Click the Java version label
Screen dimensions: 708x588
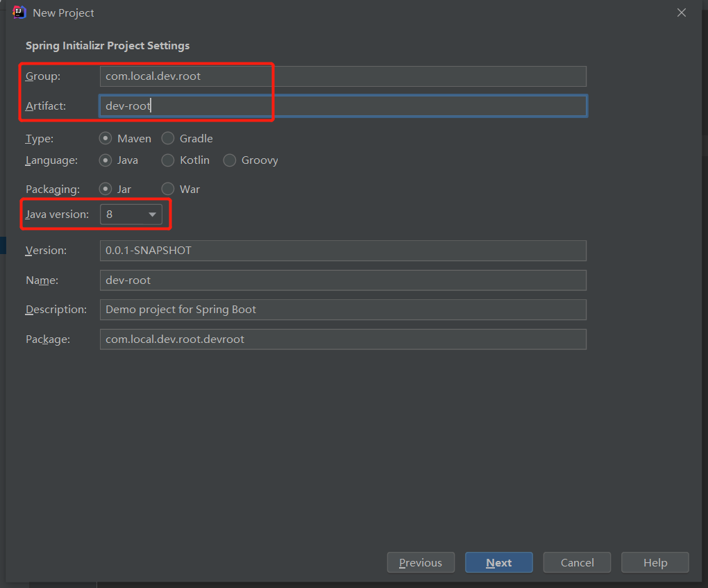[57, 215]
